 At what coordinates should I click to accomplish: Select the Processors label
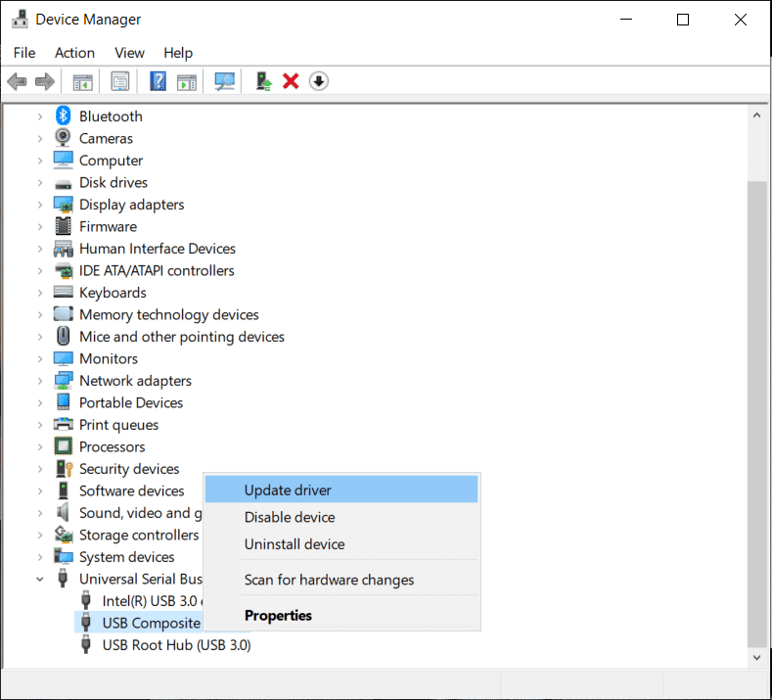coord(113,446)
